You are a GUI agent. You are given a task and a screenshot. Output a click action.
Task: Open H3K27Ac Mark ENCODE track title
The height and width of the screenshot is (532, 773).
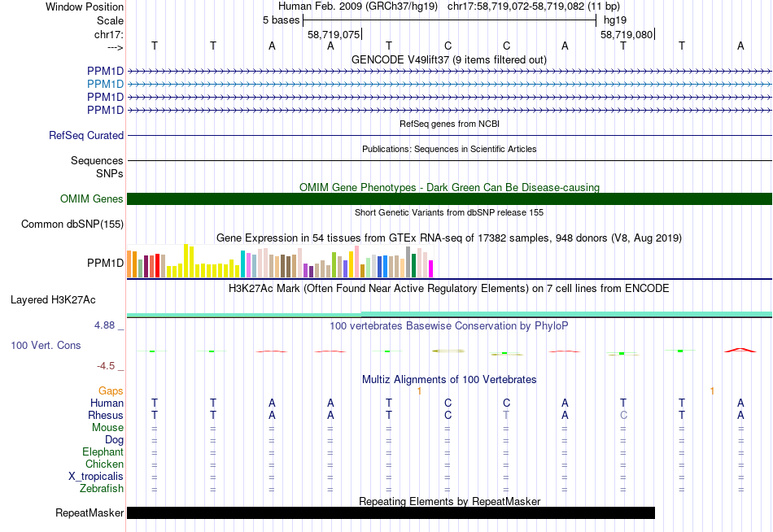(449, 289)
